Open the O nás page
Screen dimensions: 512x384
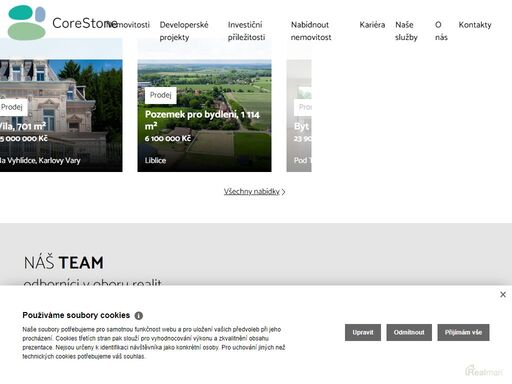pyautogui.click(x=441, y=31)
